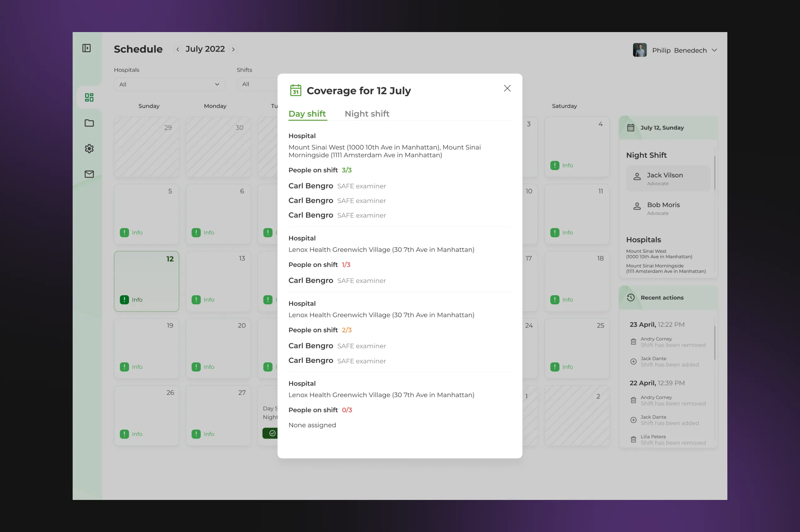The height and width of the screenshot is (532, 800).
Task: Expand Philip Benedech user menu
Action: (714, 50)
